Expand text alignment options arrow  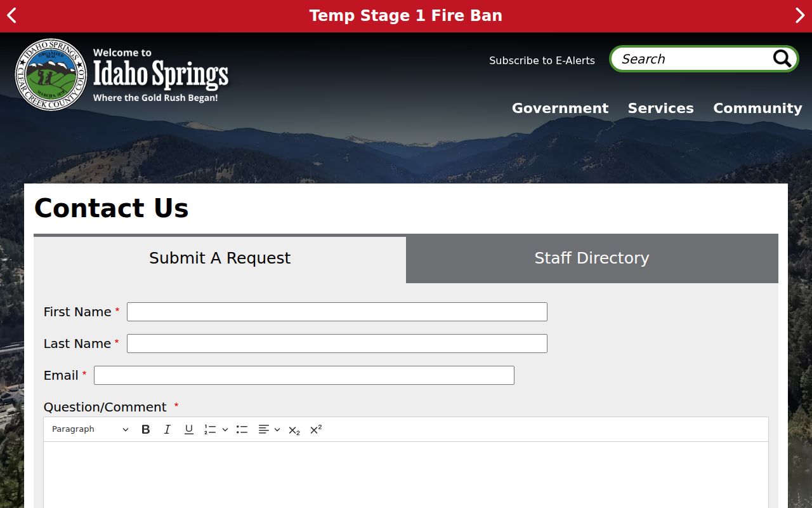277,430
